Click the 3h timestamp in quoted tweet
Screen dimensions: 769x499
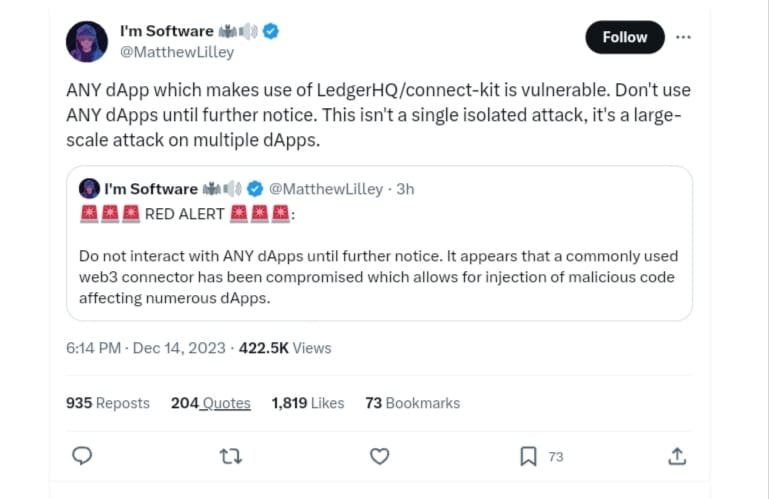tap(405, 189)
